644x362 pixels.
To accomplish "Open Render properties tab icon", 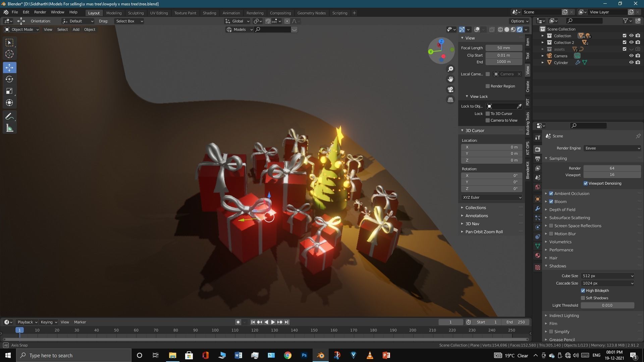I will (538, 149).
